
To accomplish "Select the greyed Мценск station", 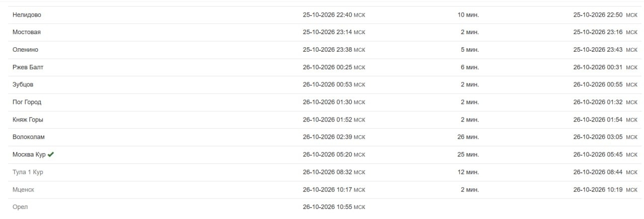I will click(x=23, y=190).
